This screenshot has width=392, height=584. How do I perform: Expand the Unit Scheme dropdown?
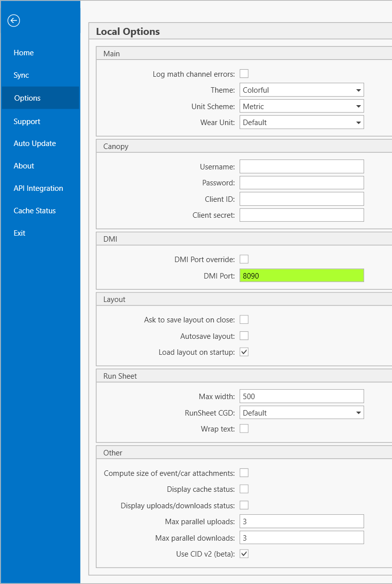pyautogui.click(x=301, y=106)
